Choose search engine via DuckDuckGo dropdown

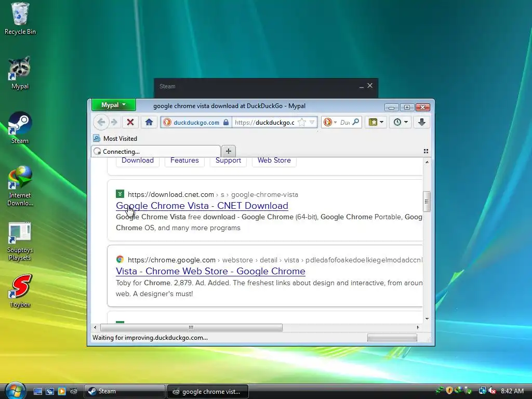pos(330,122)
